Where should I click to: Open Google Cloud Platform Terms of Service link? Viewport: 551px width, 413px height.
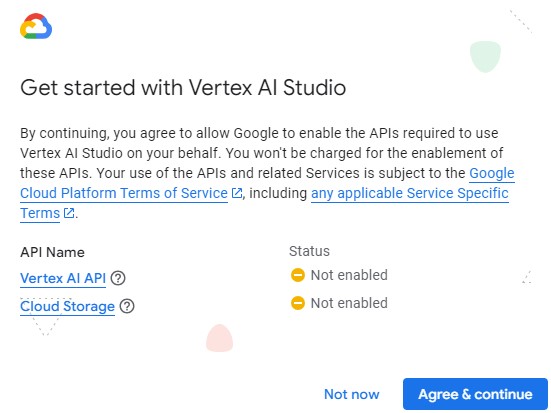point(124,193)
